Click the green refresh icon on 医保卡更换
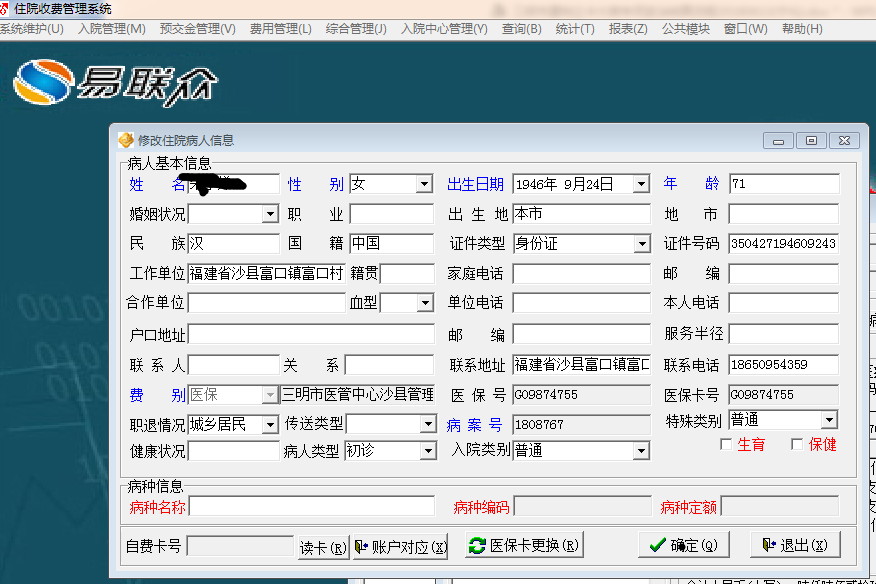 477,545
